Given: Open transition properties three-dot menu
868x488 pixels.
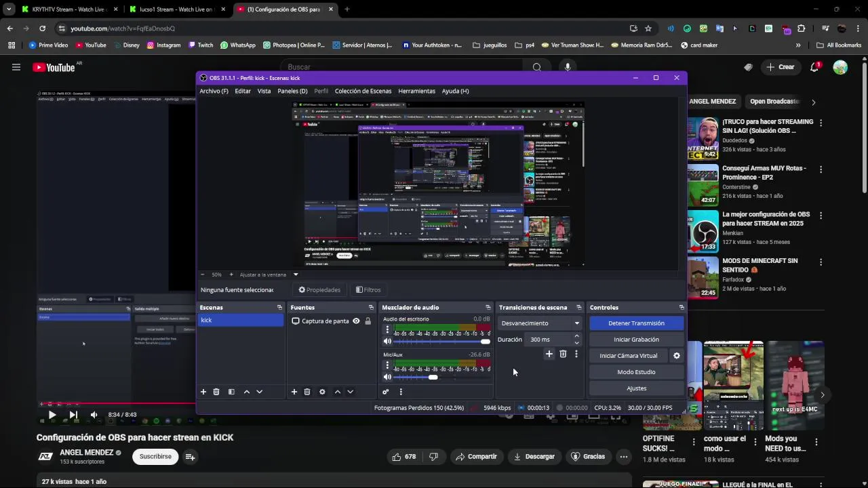Looking at the screenshot, I should tap(576, 354).
